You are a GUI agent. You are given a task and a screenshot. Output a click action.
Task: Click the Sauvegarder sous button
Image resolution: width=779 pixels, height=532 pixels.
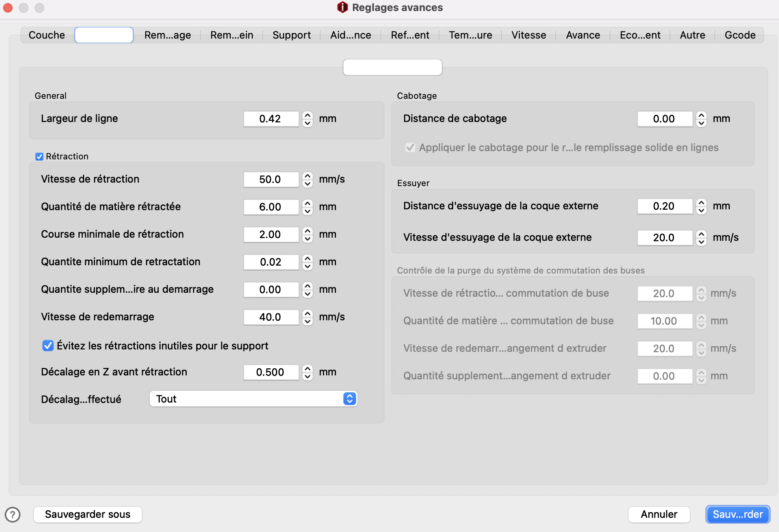point(87,514)
